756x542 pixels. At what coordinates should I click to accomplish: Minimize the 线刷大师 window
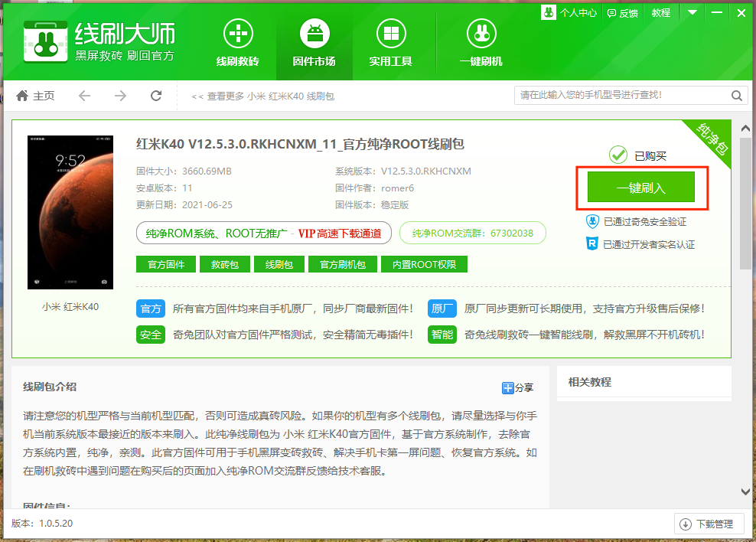[x=717, y=12]
